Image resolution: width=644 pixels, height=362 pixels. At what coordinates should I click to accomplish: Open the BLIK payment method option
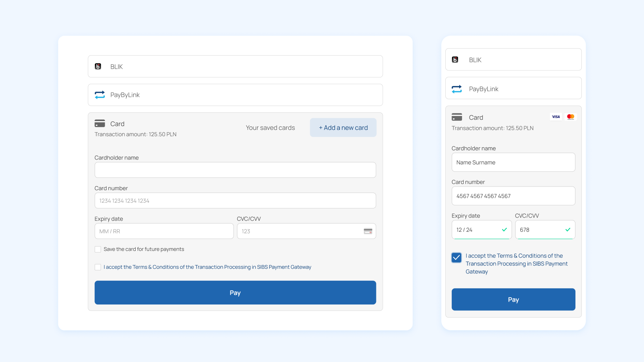[x=235, y=66]
